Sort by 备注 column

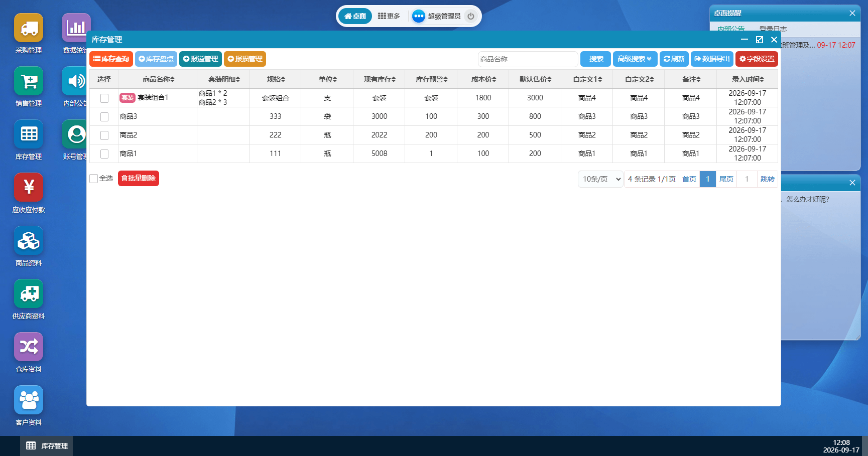pos(691,79)
